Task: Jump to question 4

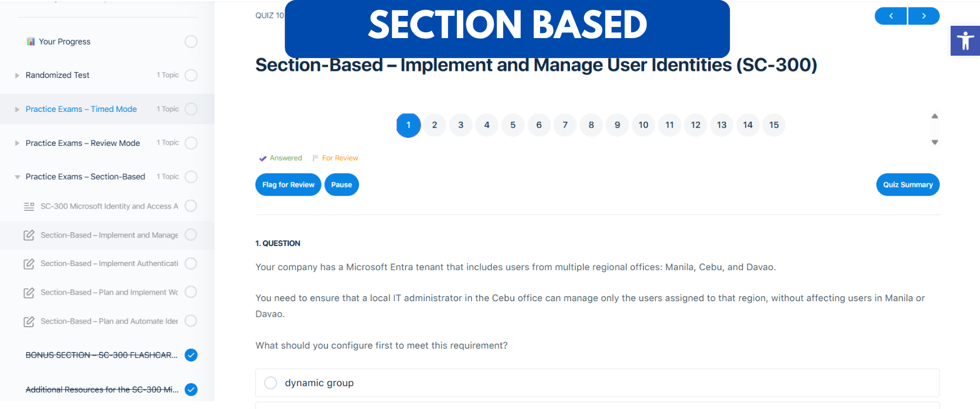Action: 487,125
